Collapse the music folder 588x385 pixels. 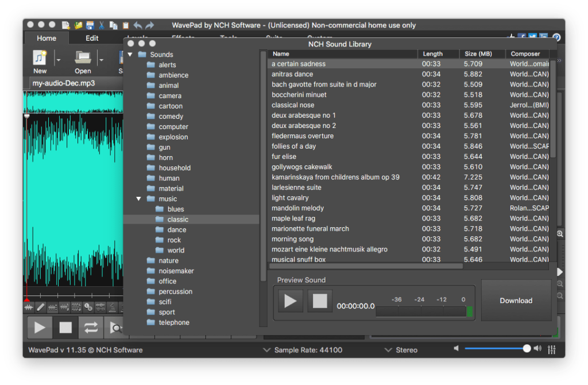(x=139, y=199)
